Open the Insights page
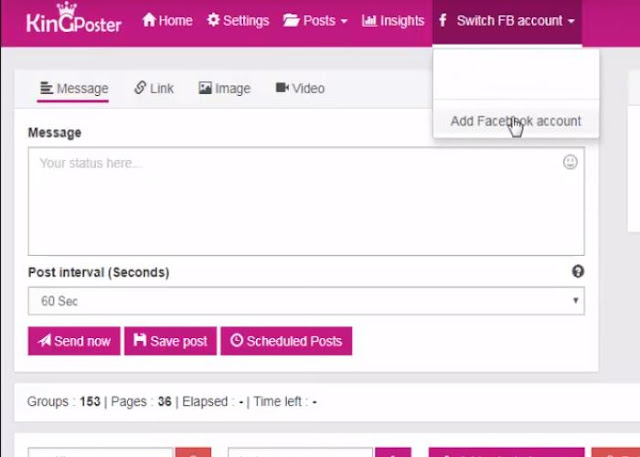Image resolution: width=640 pixels, height=457 pixels. click(x=393, y=20)
